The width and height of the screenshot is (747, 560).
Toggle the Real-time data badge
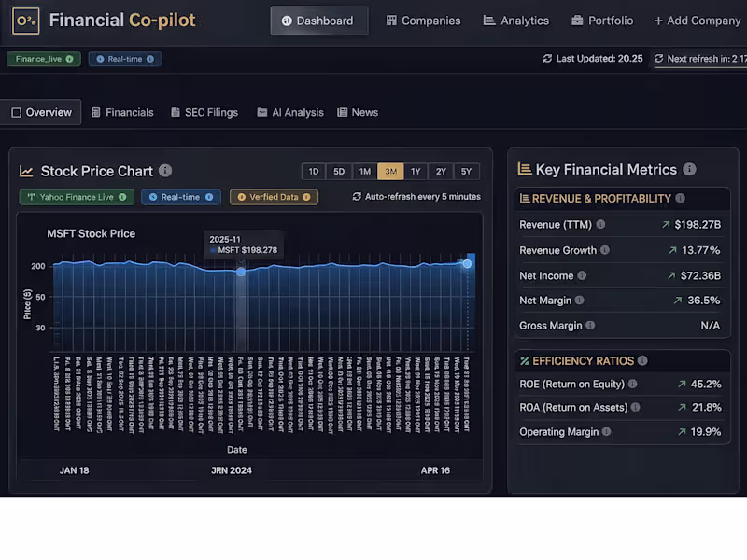coord(180,197)
